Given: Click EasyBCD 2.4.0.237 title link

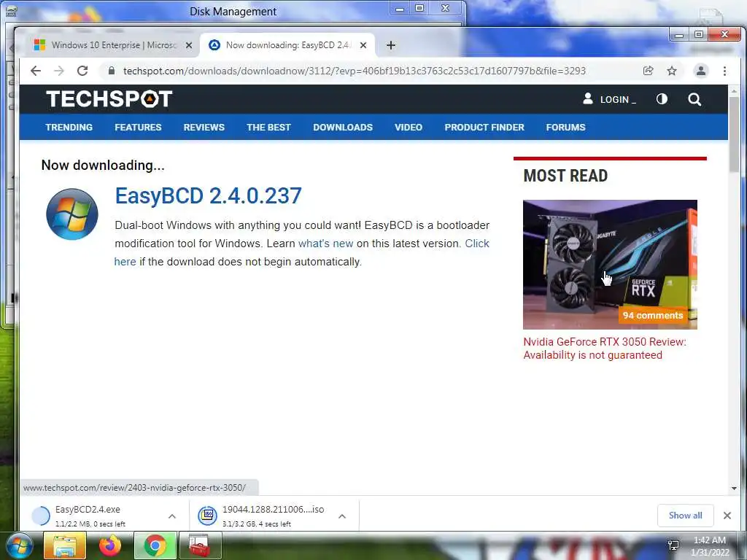Looking at the screenshot, I should [x=208, y=195].
